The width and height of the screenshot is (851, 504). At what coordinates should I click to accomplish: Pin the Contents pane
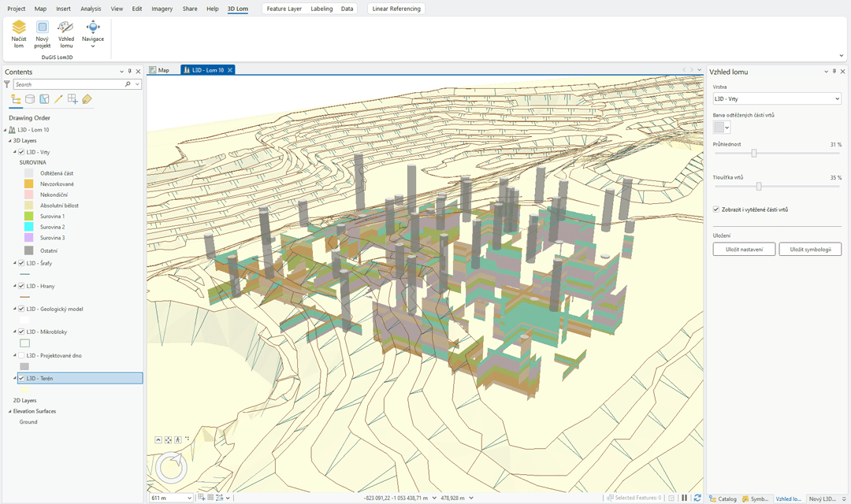(x=130, y=71)
